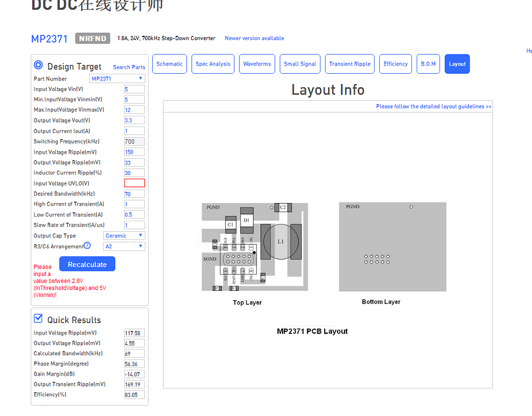This screenshot has height=416, width=532.
Task: Click the Design Target bullseye icon
Action: (38, 65)
